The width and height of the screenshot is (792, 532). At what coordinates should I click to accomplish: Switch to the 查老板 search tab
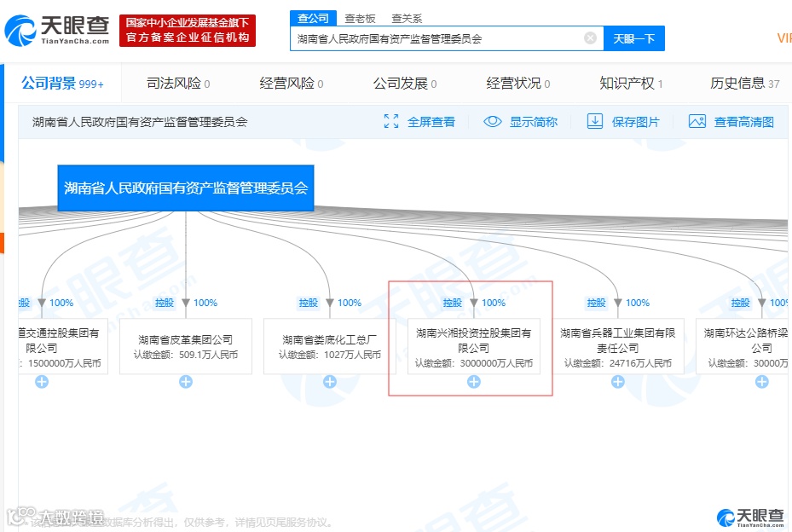360,18
